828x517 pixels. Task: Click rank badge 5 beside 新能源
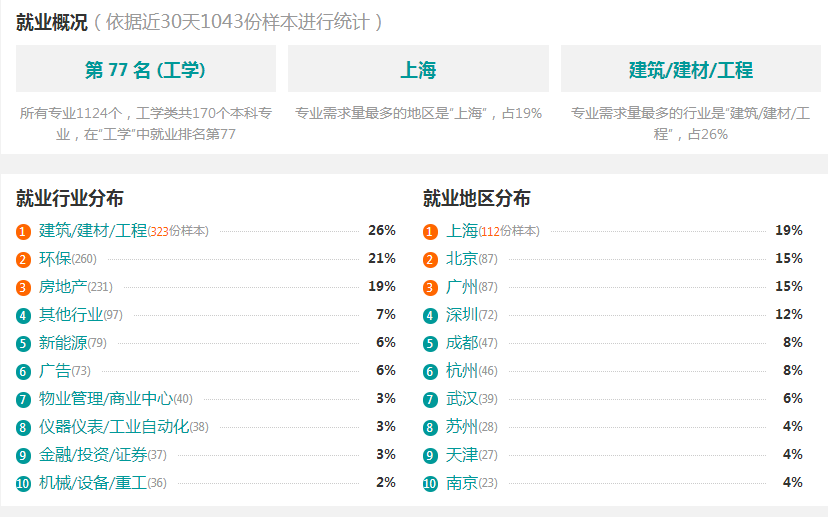[23, 344]
